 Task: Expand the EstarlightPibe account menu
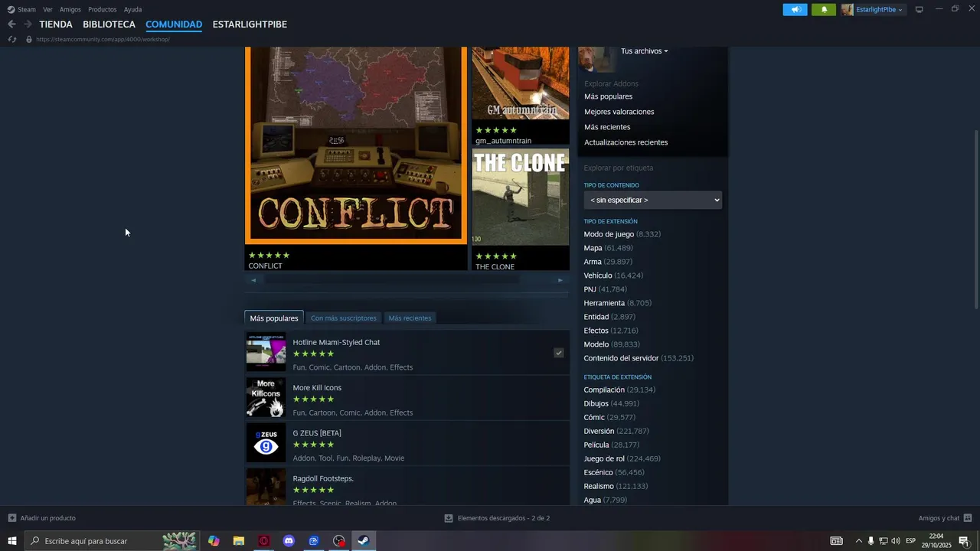[x=879, y=9]
